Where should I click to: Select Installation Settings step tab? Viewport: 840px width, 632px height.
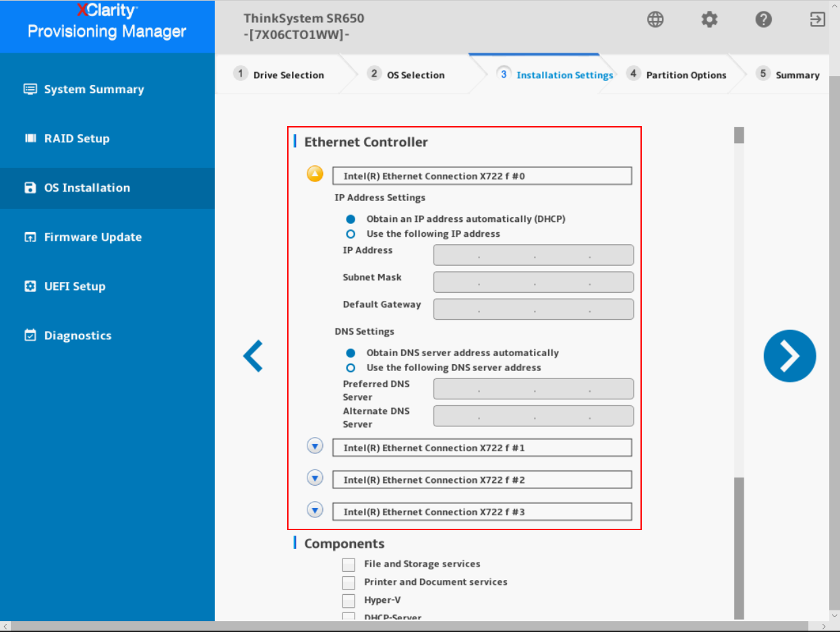tap(556, 75)
